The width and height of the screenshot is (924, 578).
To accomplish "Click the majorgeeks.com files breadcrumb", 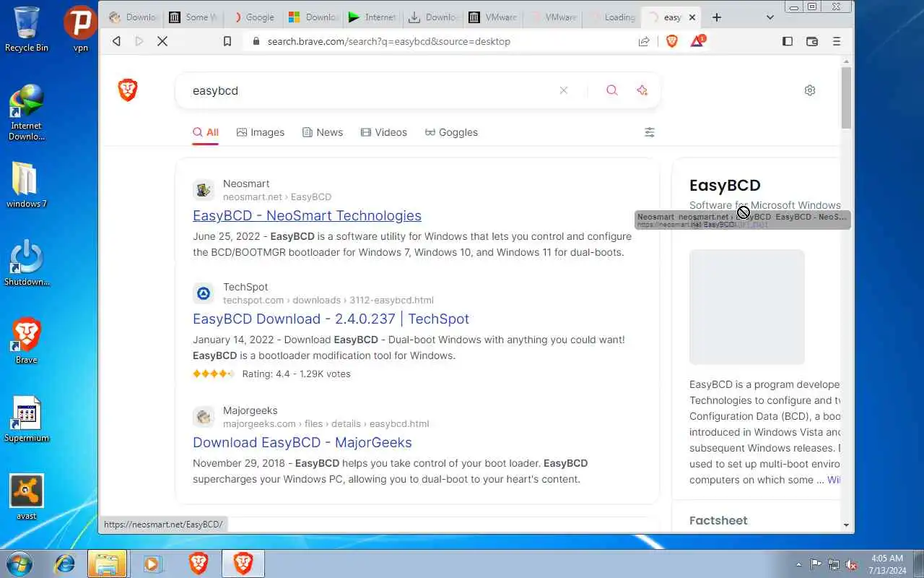I will point(326,423).
